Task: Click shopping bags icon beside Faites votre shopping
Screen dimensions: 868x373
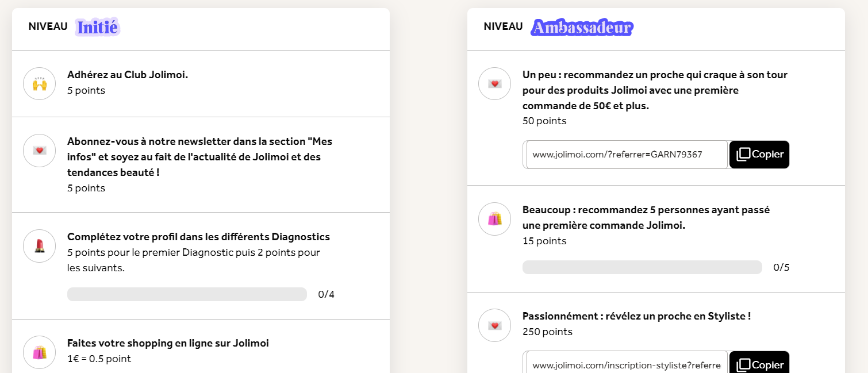Action: click(x=39, y=352)
